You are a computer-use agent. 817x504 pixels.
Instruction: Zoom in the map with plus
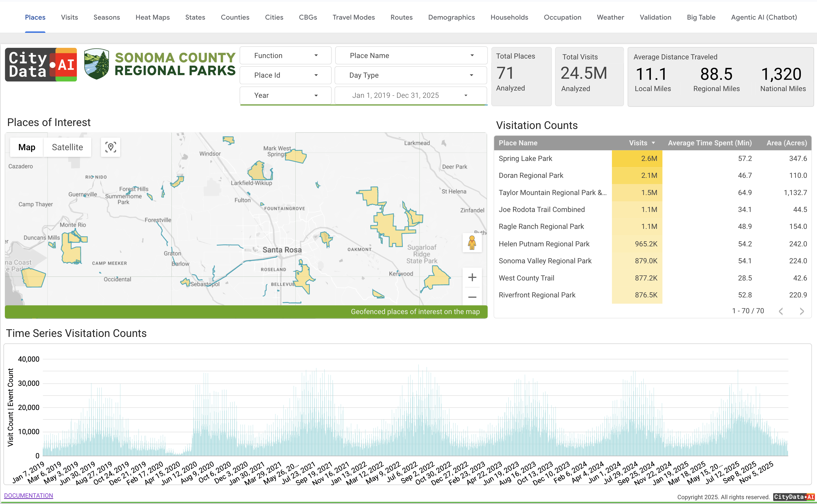[472, 277]
